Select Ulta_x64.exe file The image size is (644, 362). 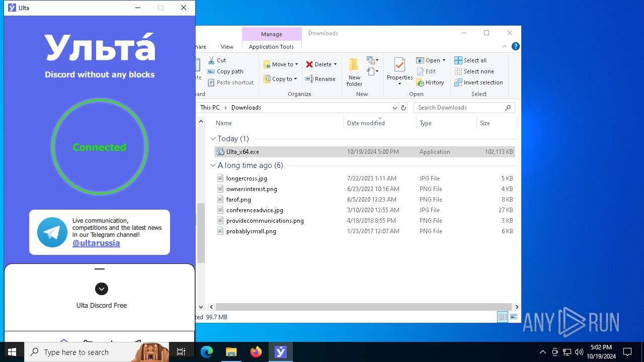(x=364, y=152)
